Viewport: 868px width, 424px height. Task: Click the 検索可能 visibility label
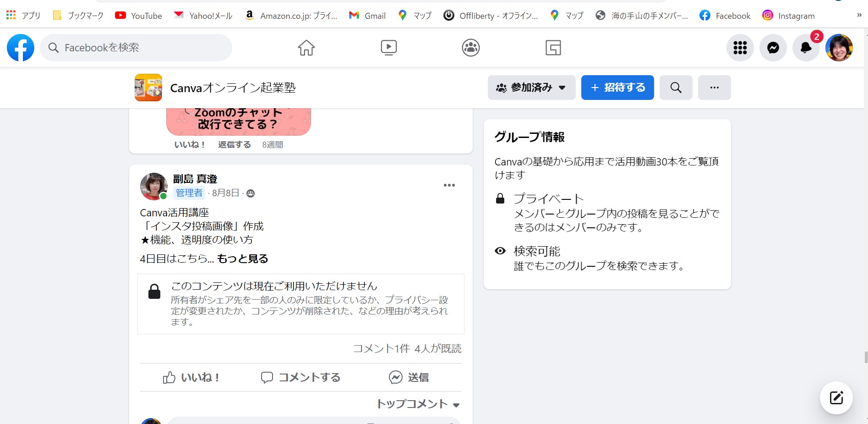[537, 251]
